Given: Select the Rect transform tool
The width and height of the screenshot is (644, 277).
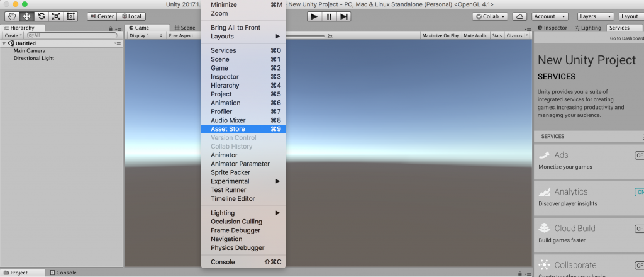Looking at the screenshot, I should click(x=70, y=16).
